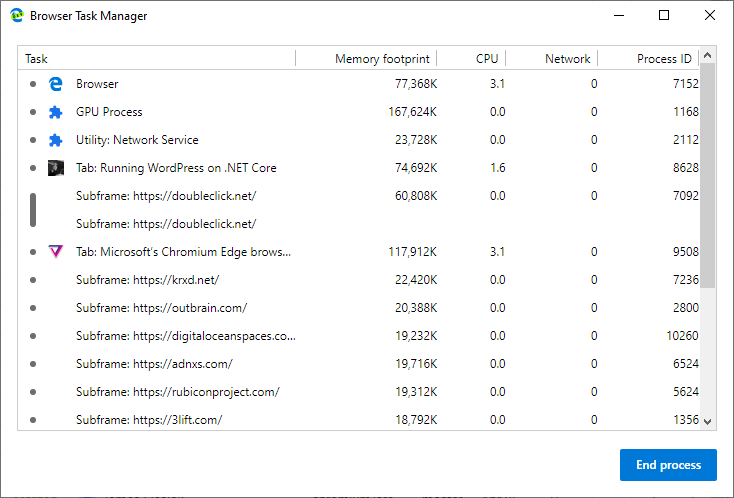The height and width of the screenshot is (498, 734).
Task: Click the Edge icon beside Browser task
Action: point(56,84)
